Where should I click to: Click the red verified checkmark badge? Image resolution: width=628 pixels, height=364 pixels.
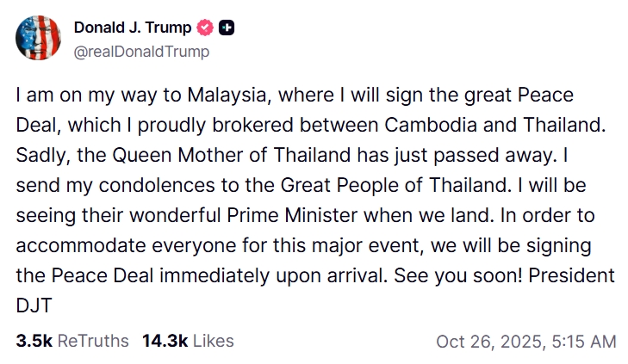[205, 28]
